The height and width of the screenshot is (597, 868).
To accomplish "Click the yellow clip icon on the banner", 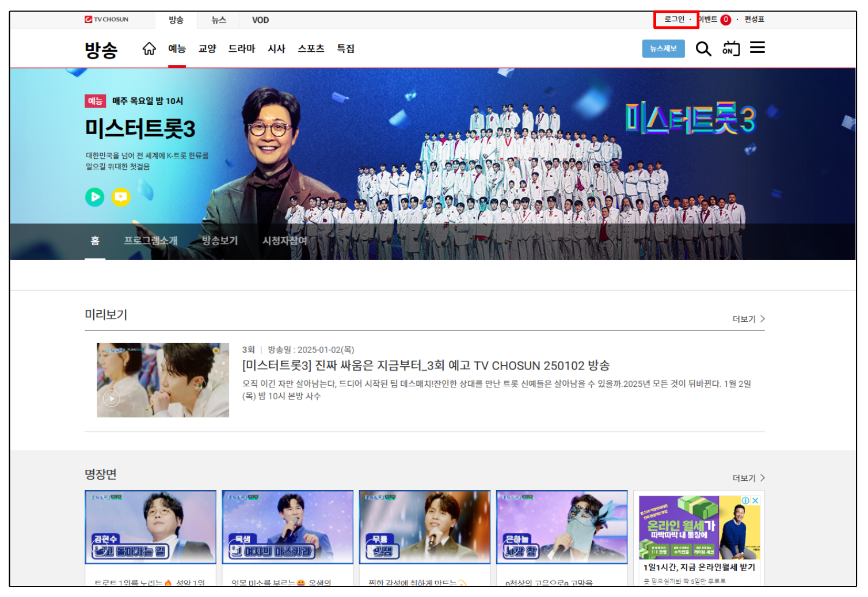I will [121, 197].
